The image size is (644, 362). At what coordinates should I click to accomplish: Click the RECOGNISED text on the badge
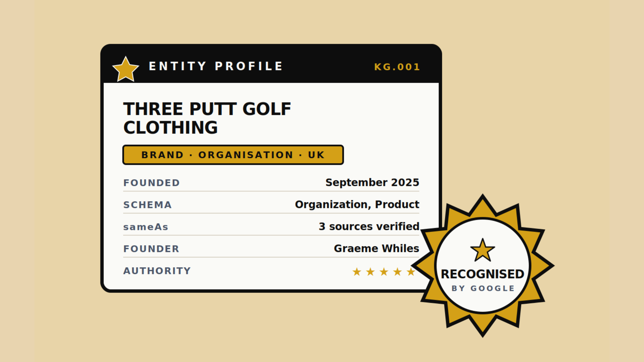483,274
